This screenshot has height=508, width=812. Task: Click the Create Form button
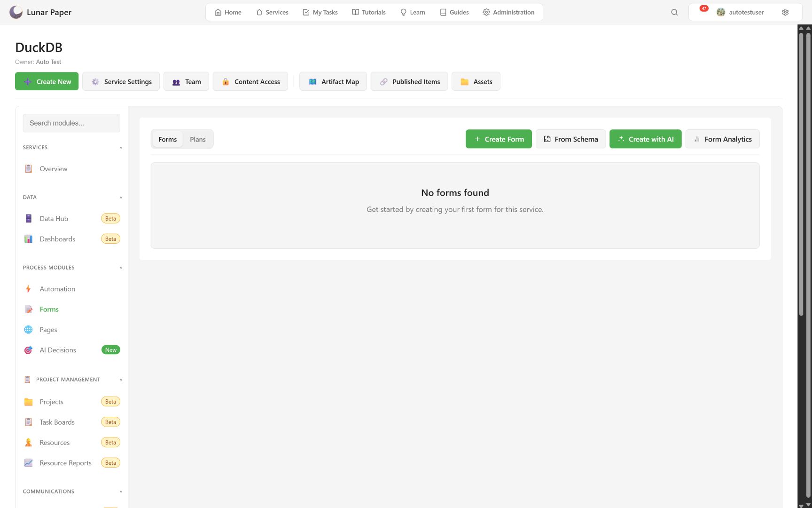click(499, 139)
